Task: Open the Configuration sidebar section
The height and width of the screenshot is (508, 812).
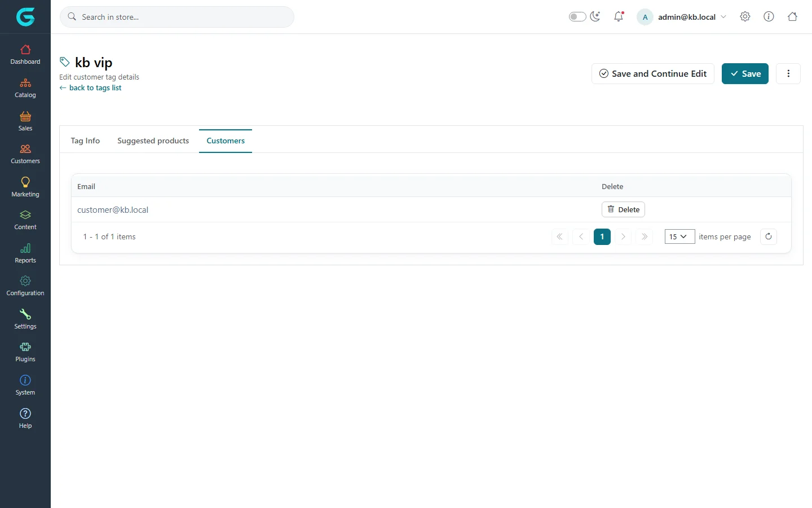Action: [x=25, y=286]
